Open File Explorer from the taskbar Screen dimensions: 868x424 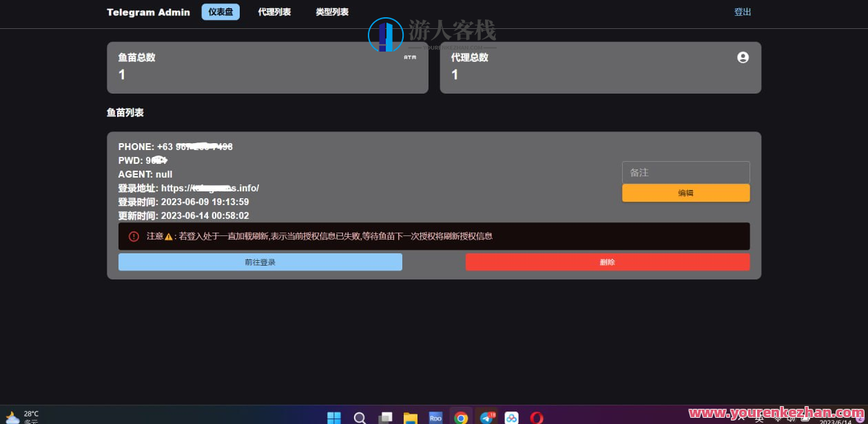coord(411,417)
